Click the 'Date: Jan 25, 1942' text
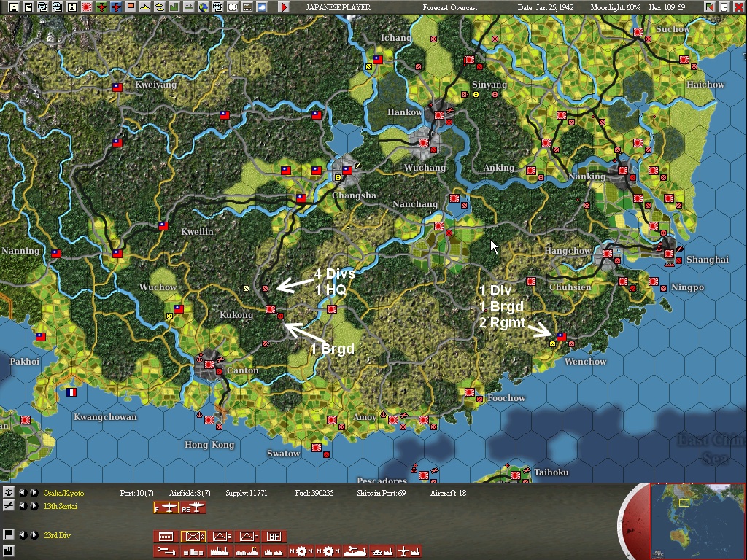Viewport: 747px width, 560px height. point(546,7)
